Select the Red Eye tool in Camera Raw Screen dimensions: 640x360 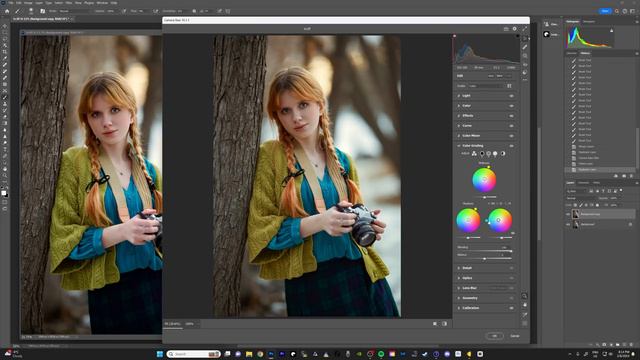point(525,64)
